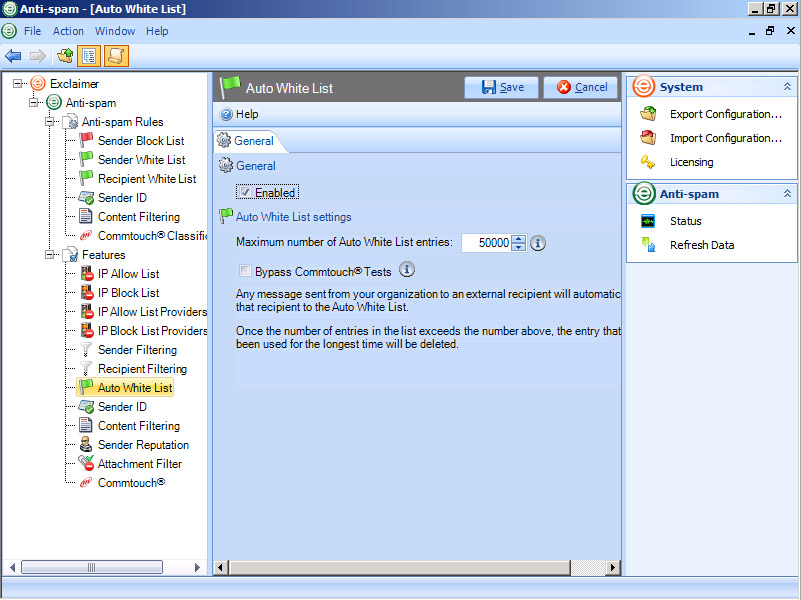Click the settings pane scroll right arrow

pos(613,567)
